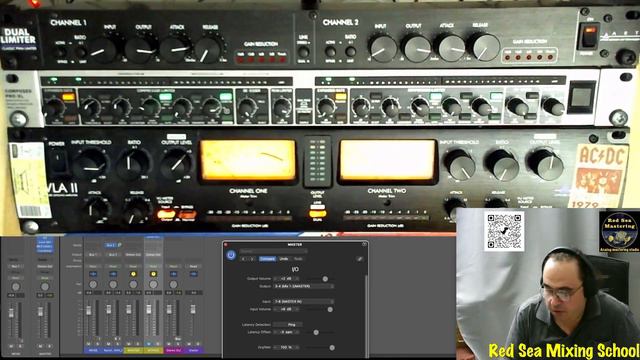
Task: Click the Input Volume slider handle
Action: point(330,309)
